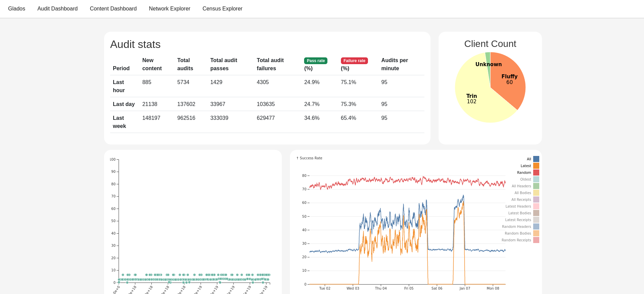The image size is (644, 294).
Task: Click the 34.6% pass rate value
Action: click(312, 118)
